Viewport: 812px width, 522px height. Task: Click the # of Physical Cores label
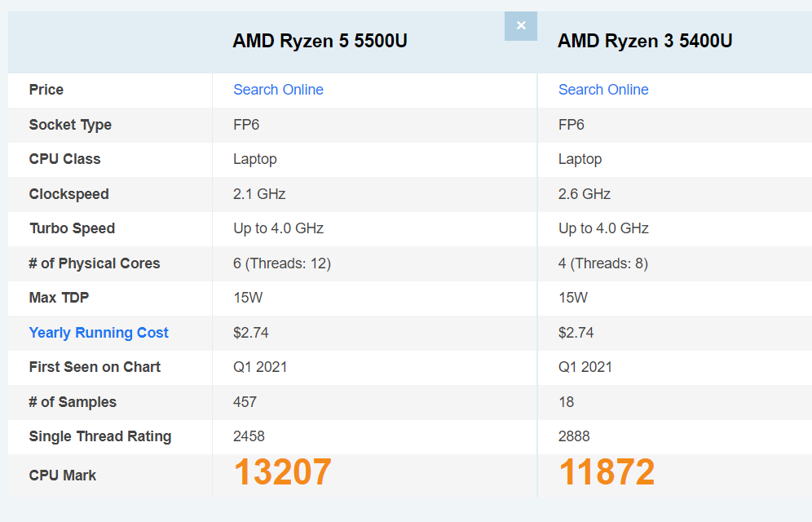coord(95,263)
